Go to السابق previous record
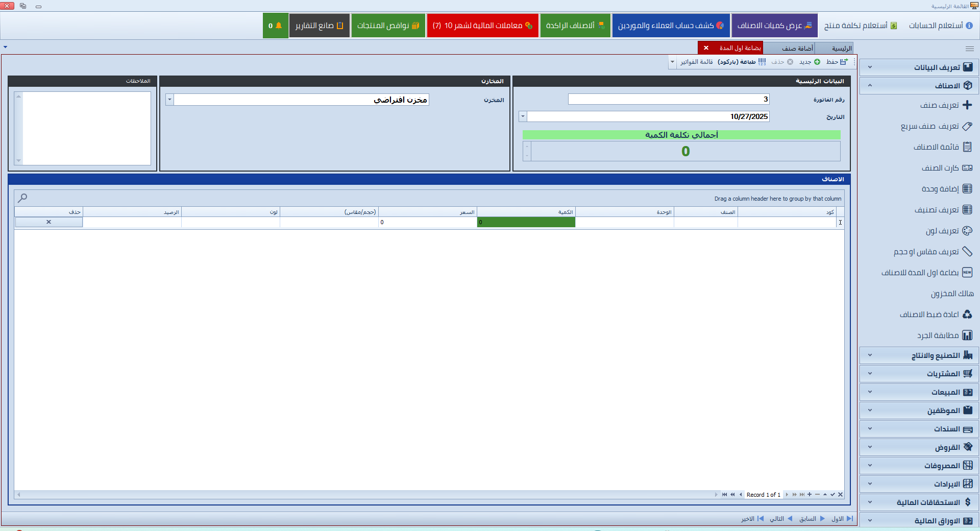980x531 pixels. pyautogui.click(x=812, y=519)
